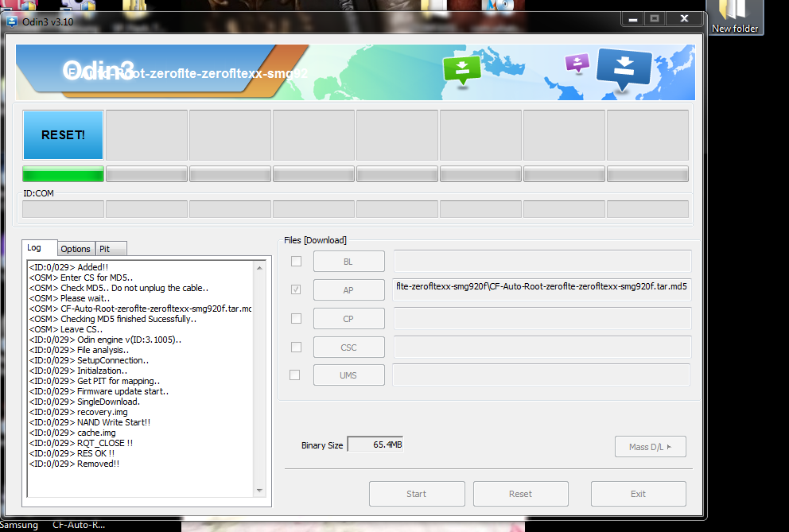Click the Binary Size value field
Image resolution: width=789 pixels, height=532 pixels.
click(375, 445)
